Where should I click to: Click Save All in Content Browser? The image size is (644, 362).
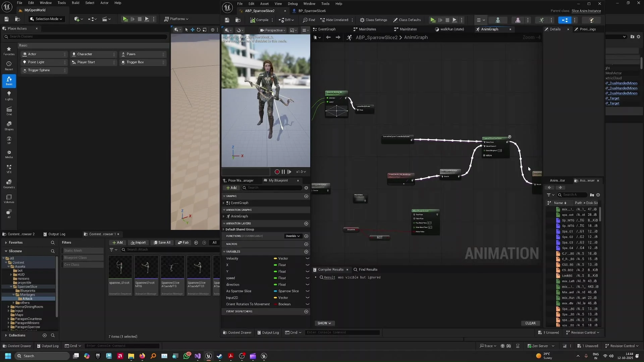click(162, 243)
